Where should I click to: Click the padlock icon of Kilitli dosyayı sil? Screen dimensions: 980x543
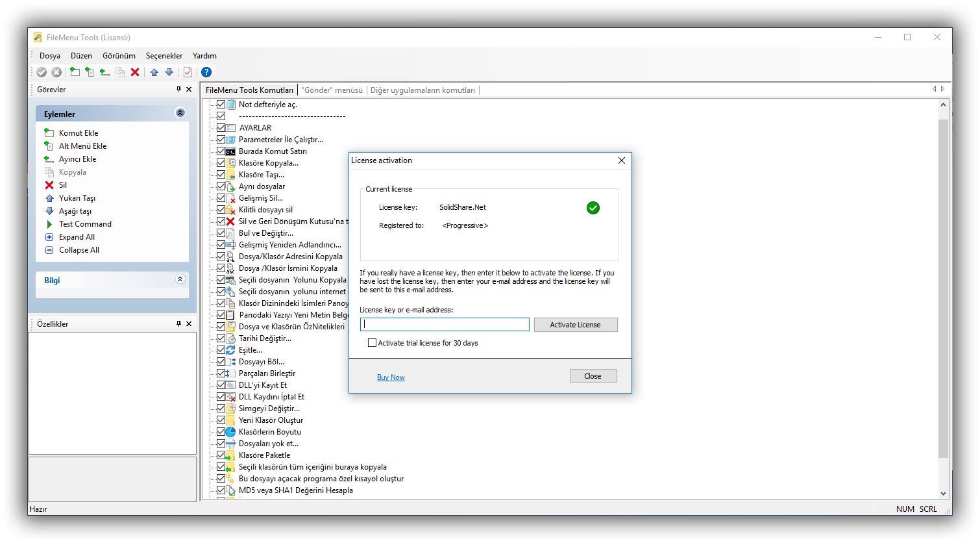(x=231, y=210)
